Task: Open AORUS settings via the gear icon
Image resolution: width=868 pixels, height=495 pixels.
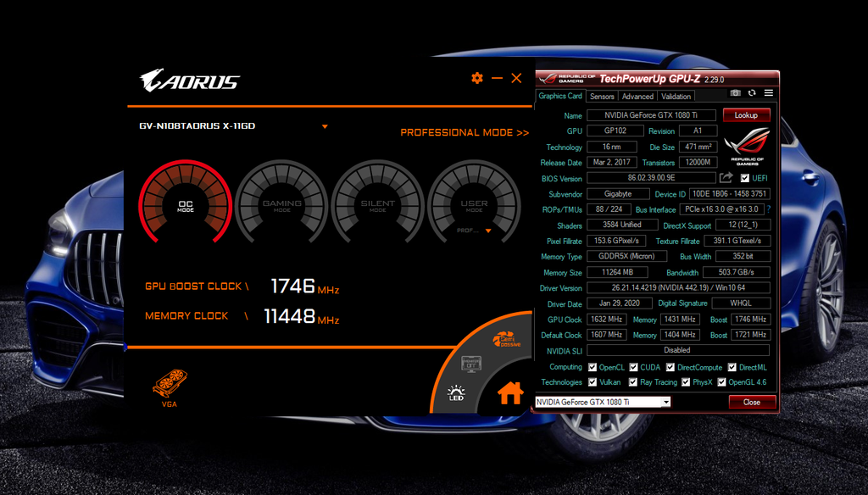Action: click(476, 78)
